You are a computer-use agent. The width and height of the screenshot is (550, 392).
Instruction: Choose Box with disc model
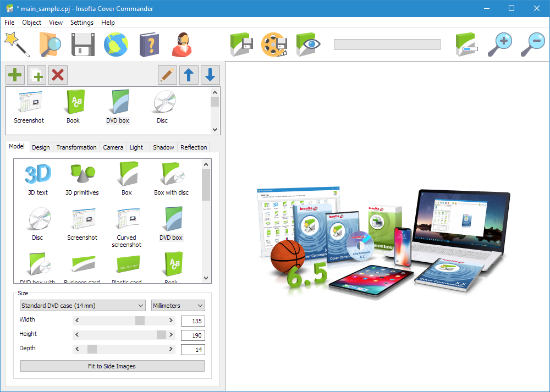(x=171, y=179)
